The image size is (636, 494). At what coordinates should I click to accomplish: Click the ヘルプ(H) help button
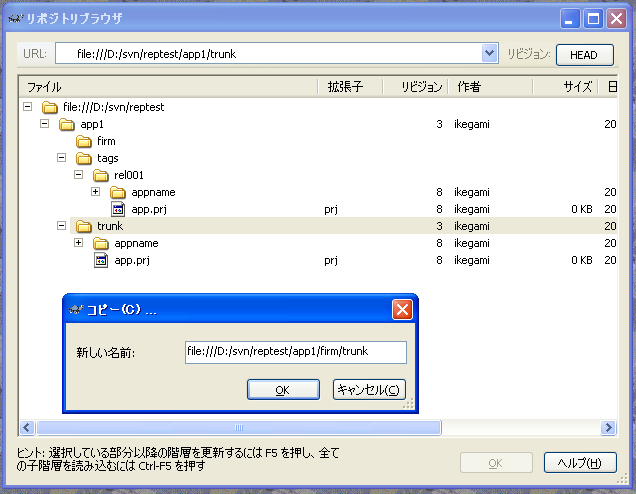pyautogui.click(x=580, y=463)
